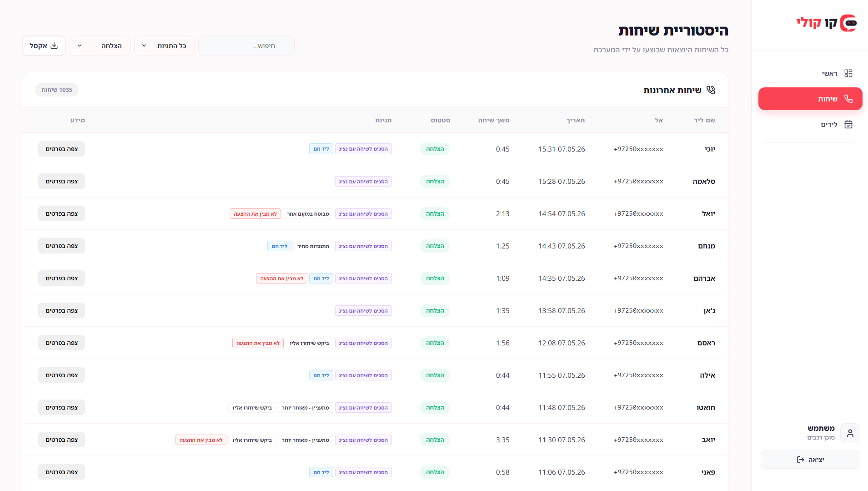Click the הצלחה badge in ראסם's row
This screenshot has width=868, height=491.
[435, 343]
